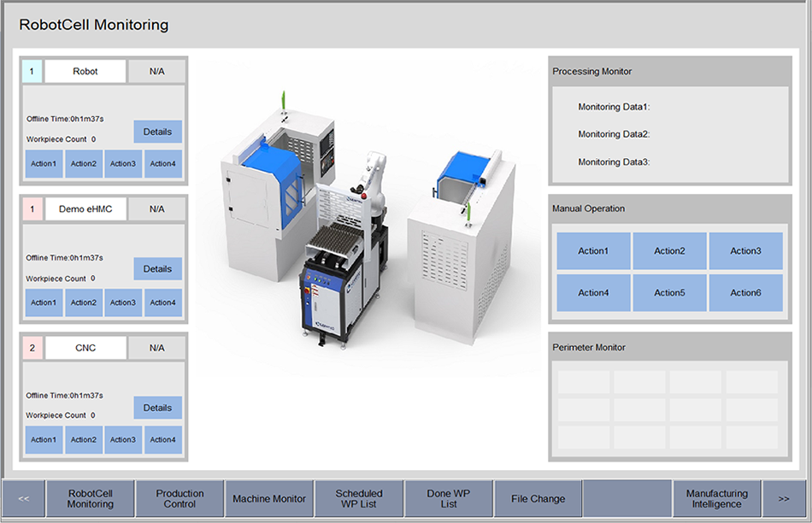The width and height of the screenshot is (812, 523).
Task: Open the Machine Monitor tab
Action: click(x=269, y=498)
